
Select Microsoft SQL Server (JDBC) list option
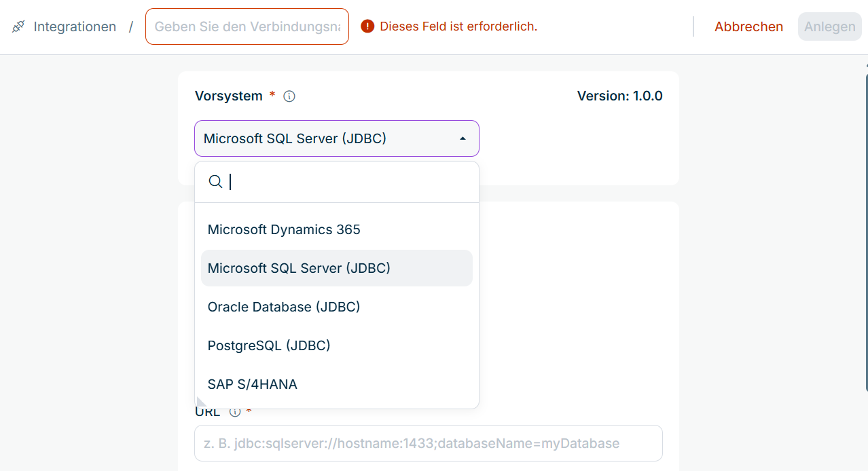(x=337, y=268)
